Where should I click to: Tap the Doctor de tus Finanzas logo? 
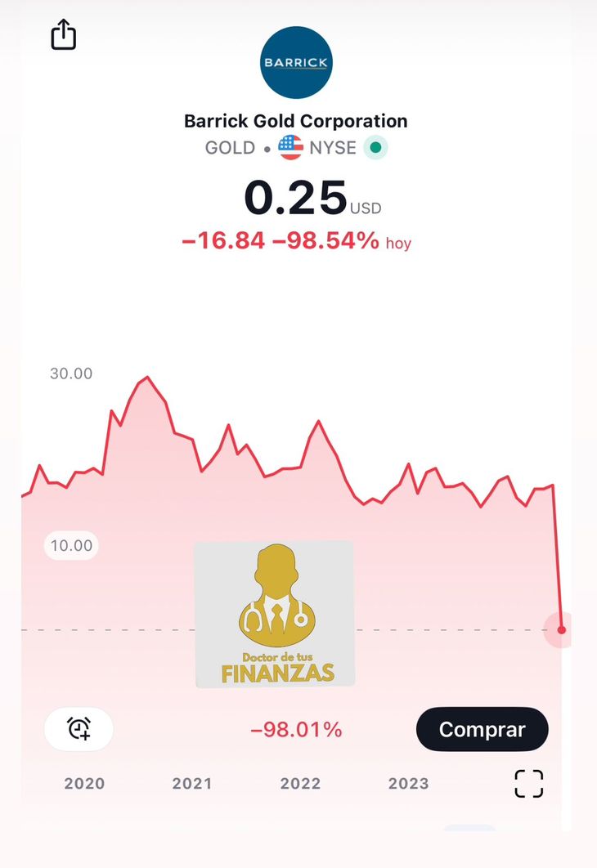click(274, 615)
